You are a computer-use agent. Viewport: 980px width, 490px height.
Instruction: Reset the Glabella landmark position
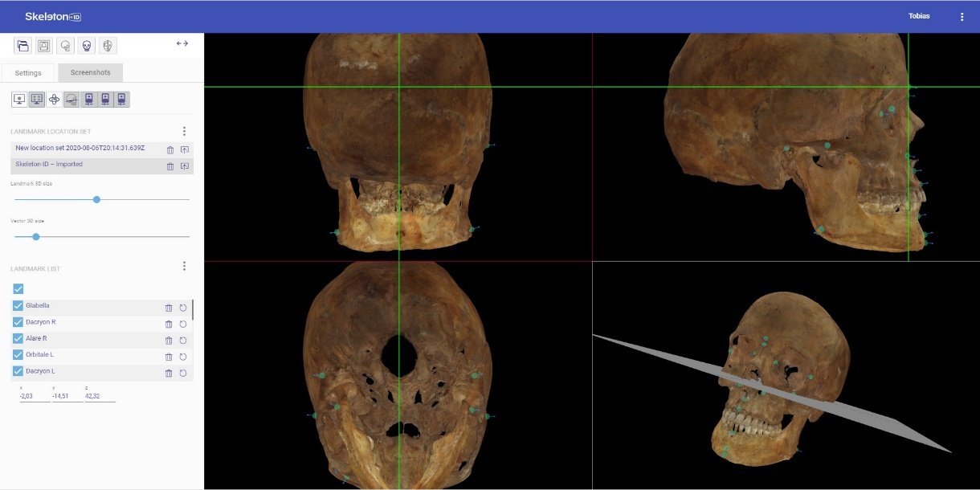(183, 308)
